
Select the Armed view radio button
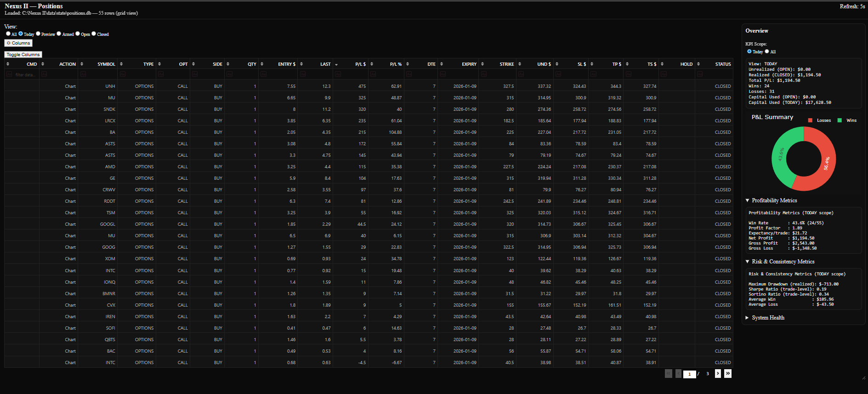click(59, 34)
